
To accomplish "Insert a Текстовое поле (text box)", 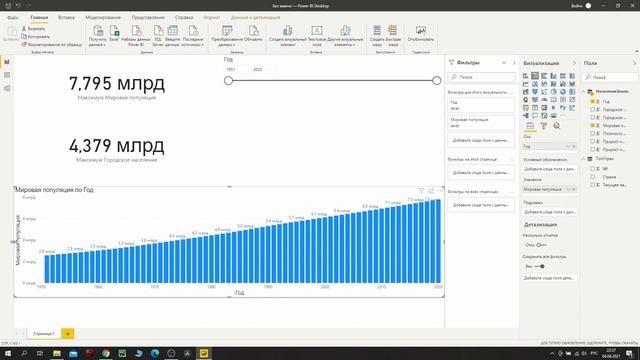I will [317, 36].
